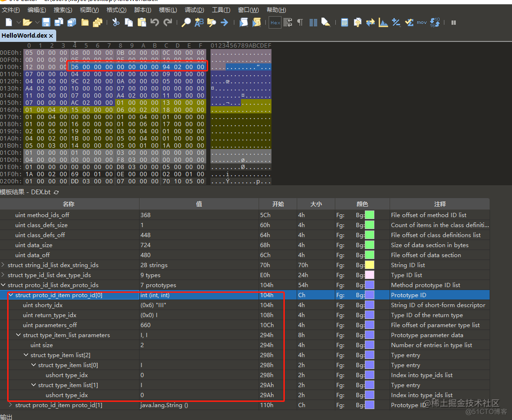
Task: Sort by the 开始 column header
Action: (x=278, y=204)
